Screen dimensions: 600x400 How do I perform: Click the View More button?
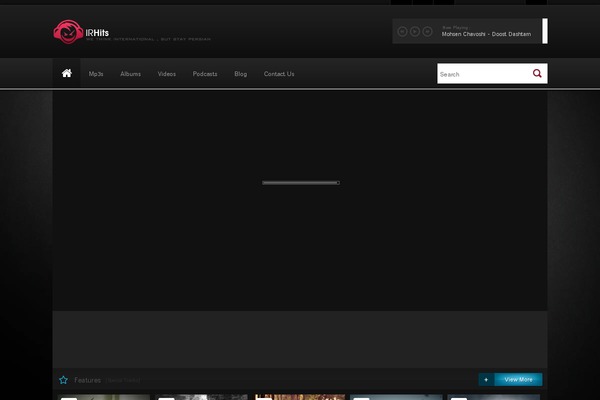coord(518,380)
